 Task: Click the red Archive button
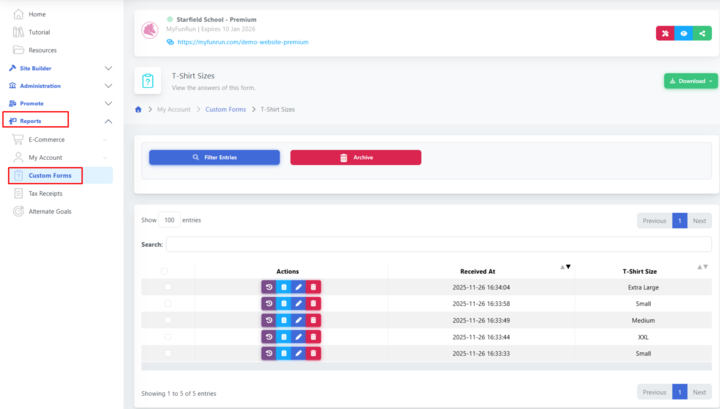(355, 157)
